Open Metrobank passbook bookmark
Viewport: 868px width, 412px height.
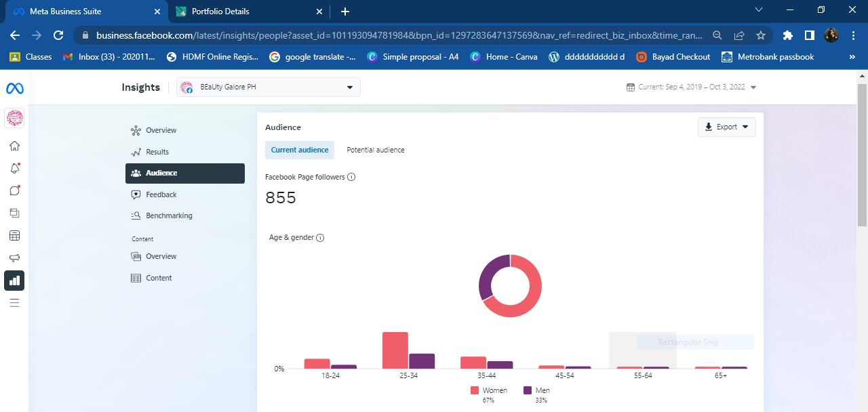point(768,57)
